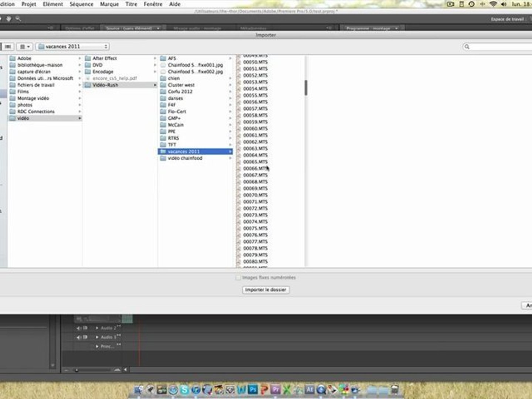Viewport: 532px width, 399px height.
Task: Select the McCain folder
Action: [x=196, y=125]
